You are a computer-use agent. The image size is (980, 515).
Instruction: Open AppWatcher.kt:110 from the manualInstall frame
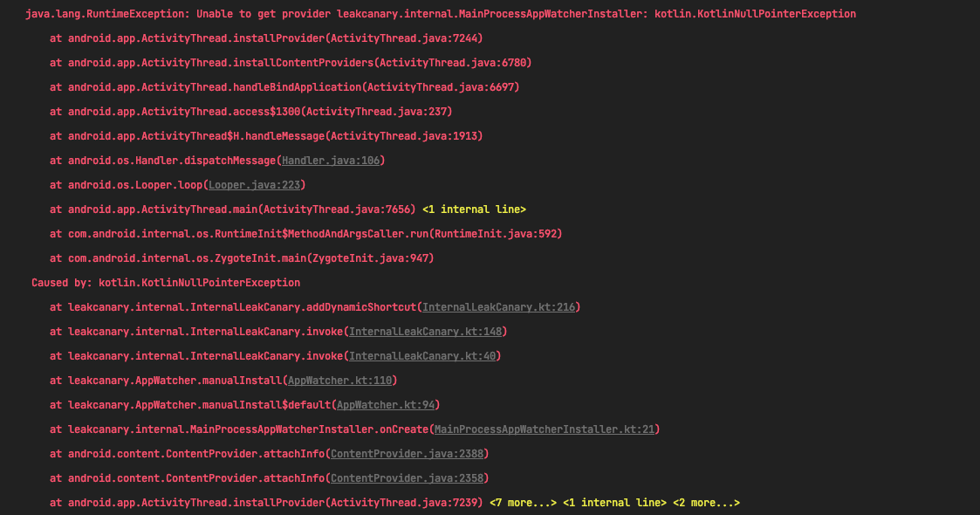[x=340, y=380]
